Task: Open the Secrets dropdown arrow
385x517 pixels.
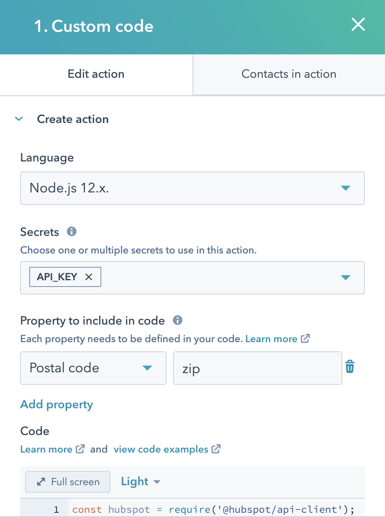Action: pyautogui.click(x=346, y=277)
